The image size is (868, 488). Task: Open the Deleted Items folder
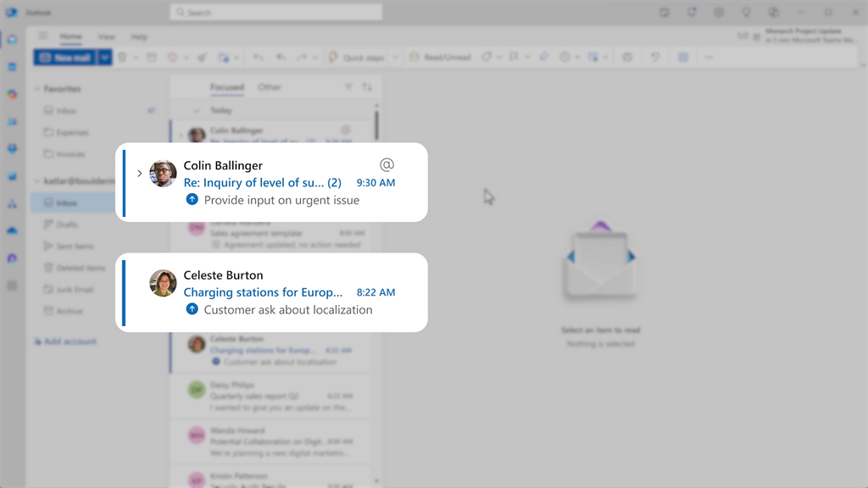(x=74, y=268)
